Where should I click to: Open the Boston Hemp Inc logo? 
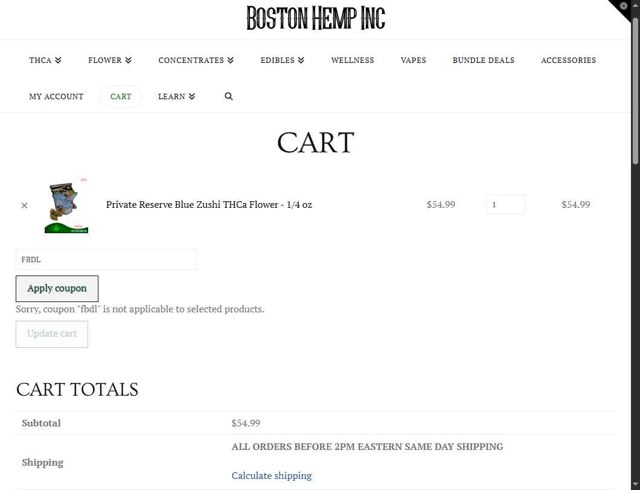pos(316,18)
